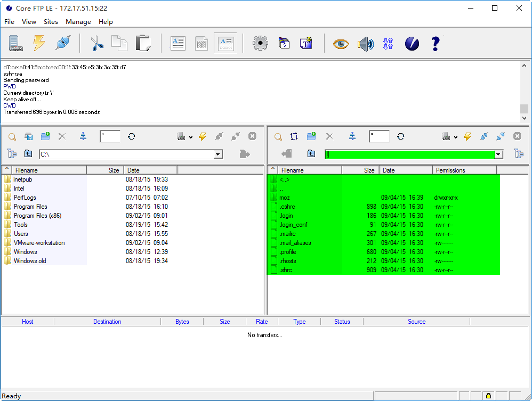532x401 pixels.
Task: Open the Sites menu
Action: 51,22
